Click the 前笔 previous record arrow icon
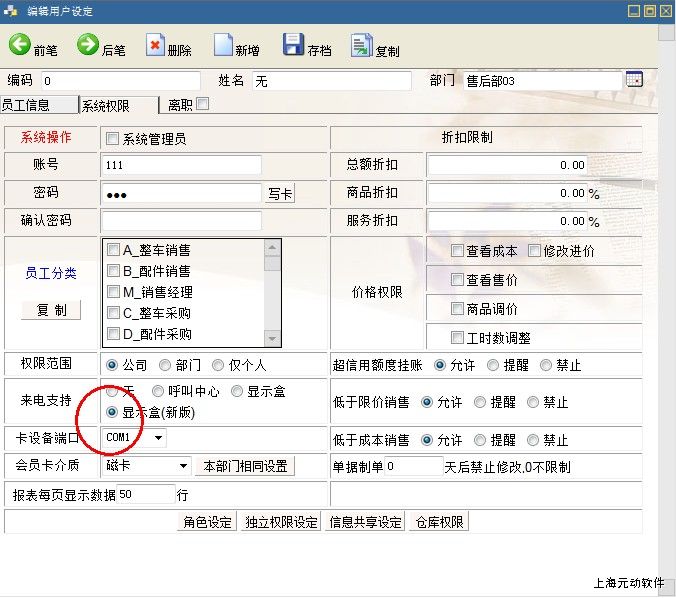The image size is (676, 598). pos(20,45)
